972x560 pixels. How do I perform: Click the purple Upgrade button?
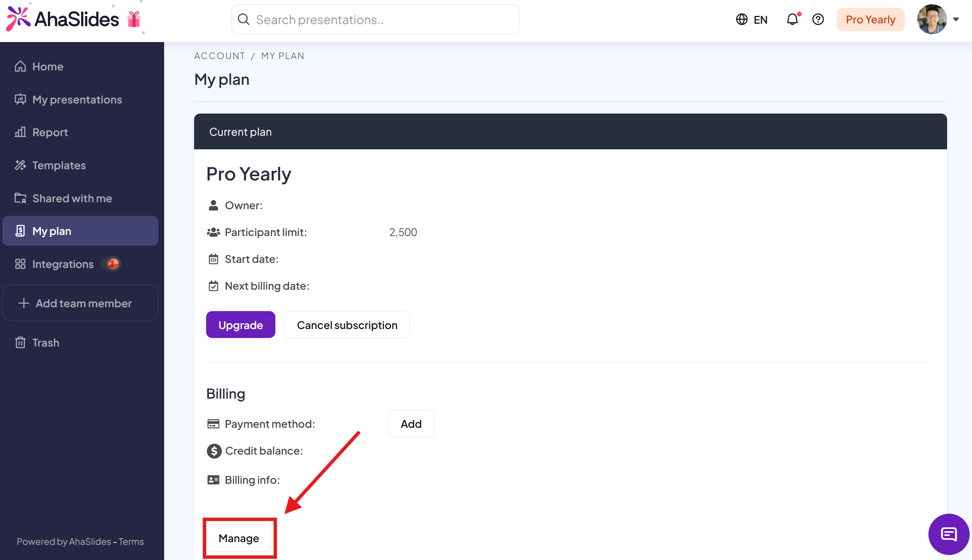coord(240,325)
